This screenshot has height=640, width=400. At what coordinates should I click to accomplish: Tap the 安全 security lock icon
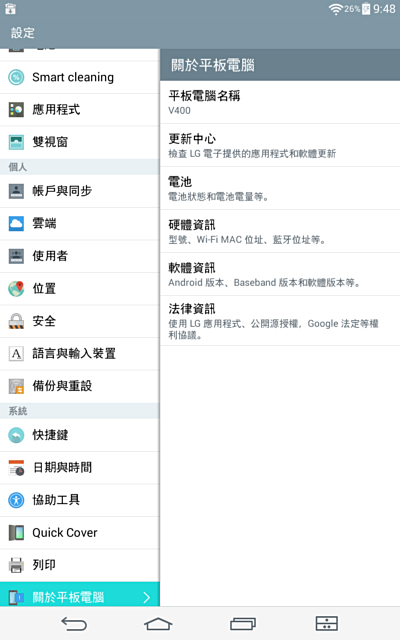pos(16,321)
